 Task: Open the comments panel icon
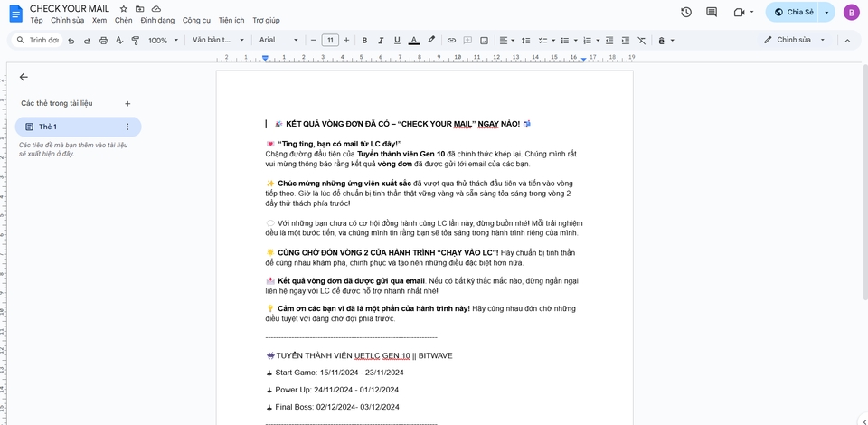coord(712,12)
